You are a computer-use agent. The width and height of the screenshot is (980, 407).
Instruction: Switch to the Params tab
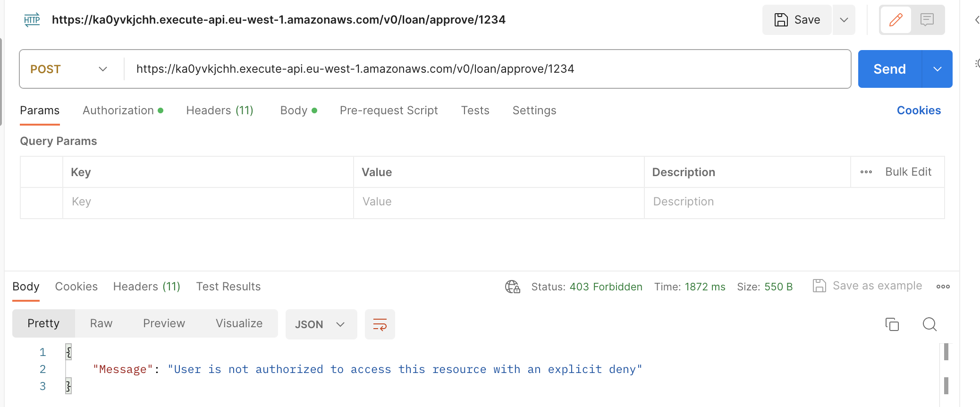pyautogui.click(x=40, y=110)
